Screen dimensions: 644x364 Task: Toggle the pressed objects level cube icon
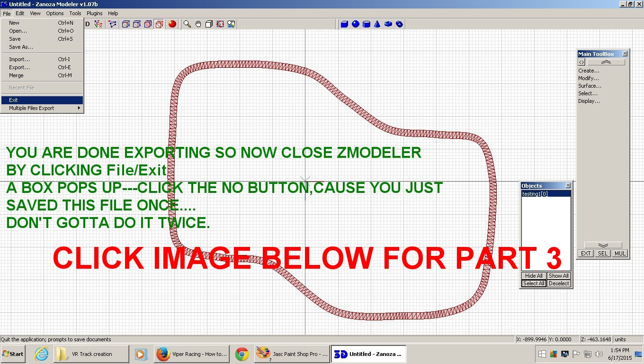click(160, 24)
